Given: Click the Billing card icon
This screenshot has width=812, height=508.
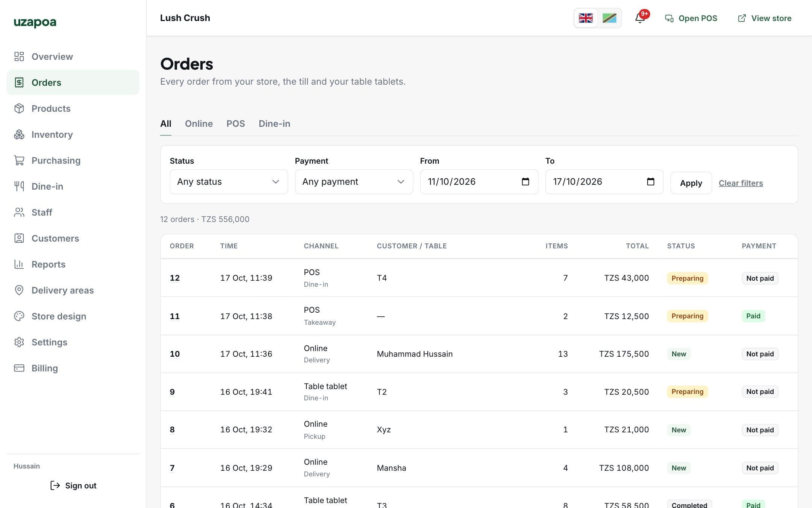Looking at the screenshot, I should [19, 368].
